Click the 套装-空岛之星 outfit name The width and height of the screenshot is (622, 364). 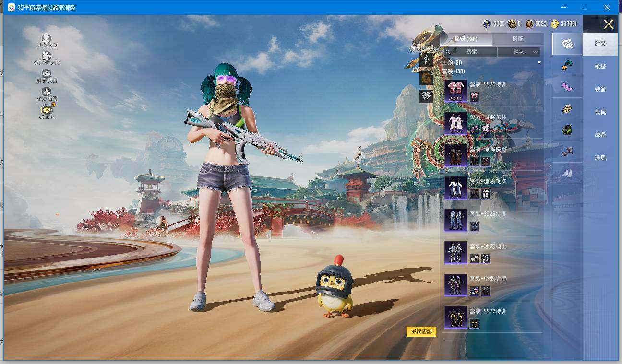tap(488, 279)
